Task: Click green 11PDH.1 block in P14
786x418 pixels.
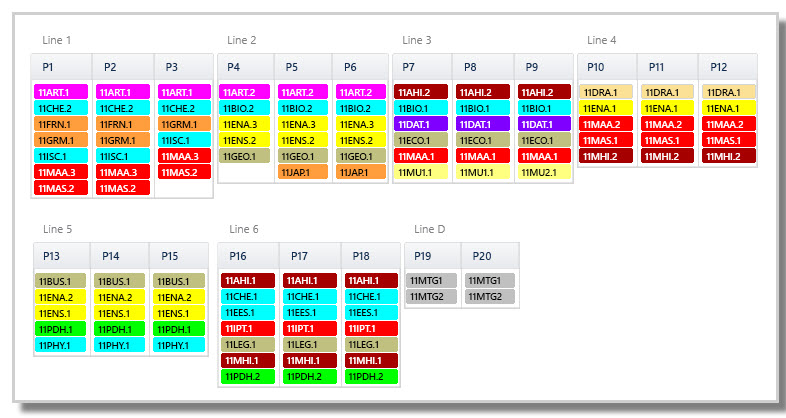Action: click(120, 329)
